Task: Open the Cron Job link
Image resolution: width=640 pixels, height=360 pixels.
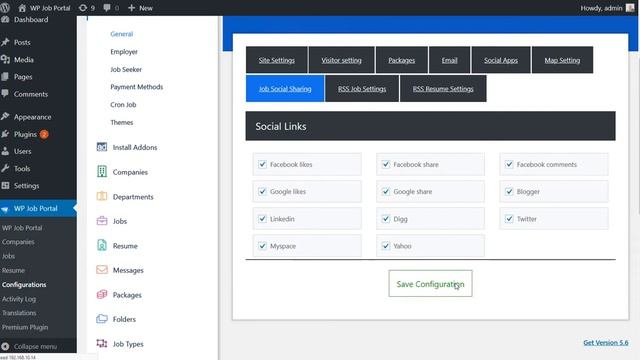Action: [123, 104]
